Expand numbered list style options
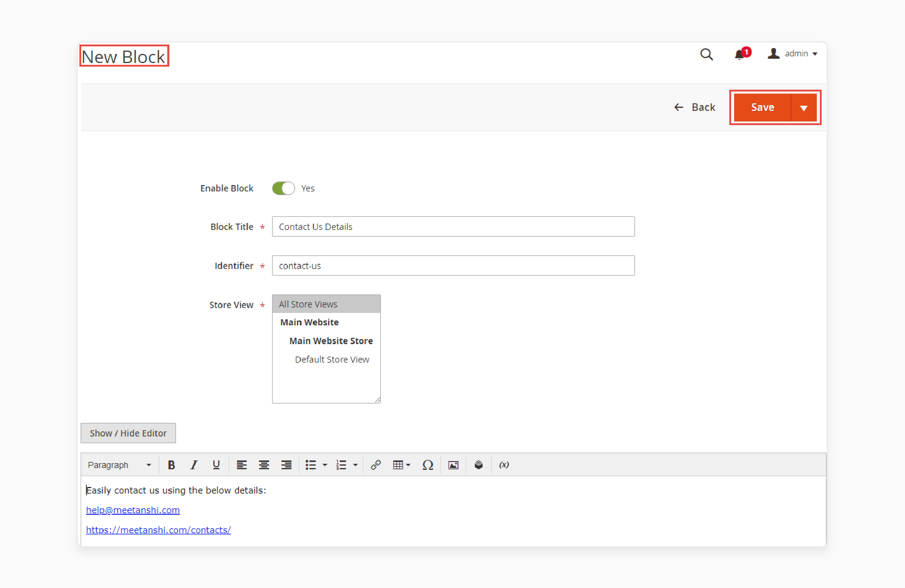The height and width of the screenshot is (588, 905). 355,465
